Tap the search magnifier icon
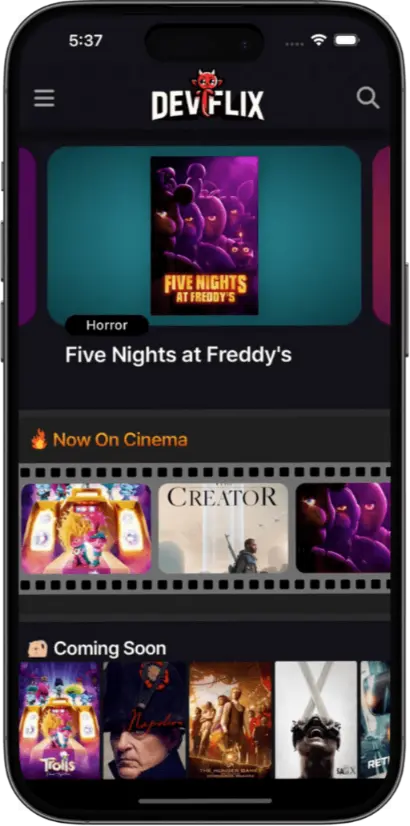Viewport: 410px width, 826px height. tap(368, 97)
